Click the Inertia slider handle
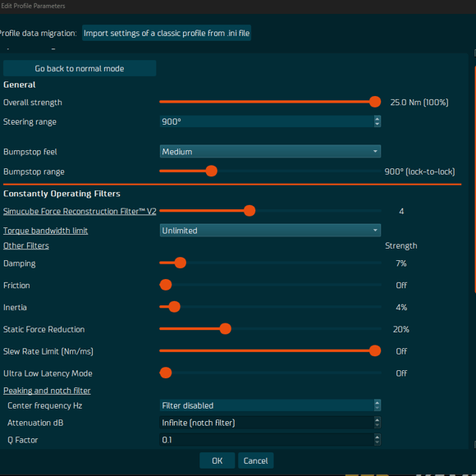This screenshot has height=476, width=476. tap(175, 307)
